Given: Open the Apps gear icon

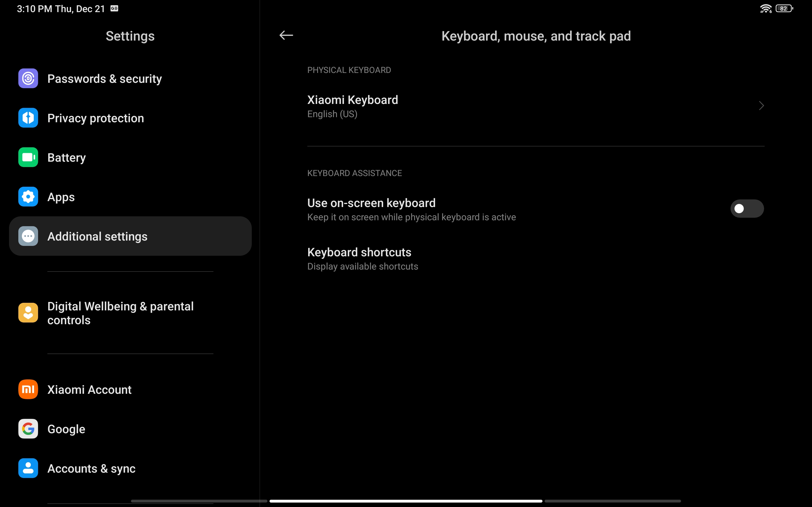Looking at the screenshot, I should pyautogui.click(x=28, y=197).
